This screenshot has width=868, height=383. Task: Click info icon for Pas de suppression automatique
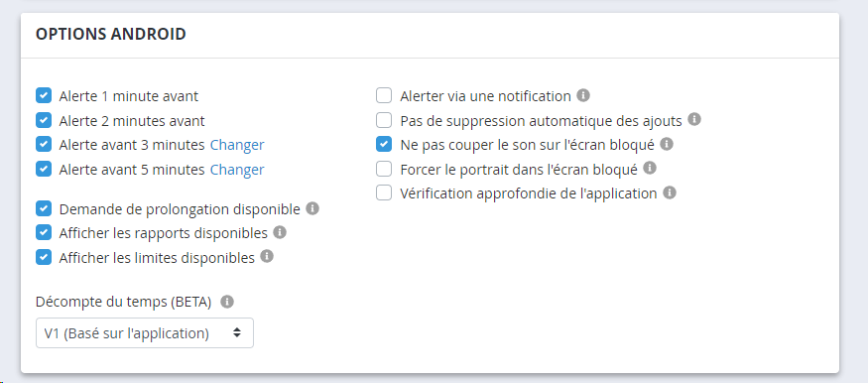[x=694, y=119]
